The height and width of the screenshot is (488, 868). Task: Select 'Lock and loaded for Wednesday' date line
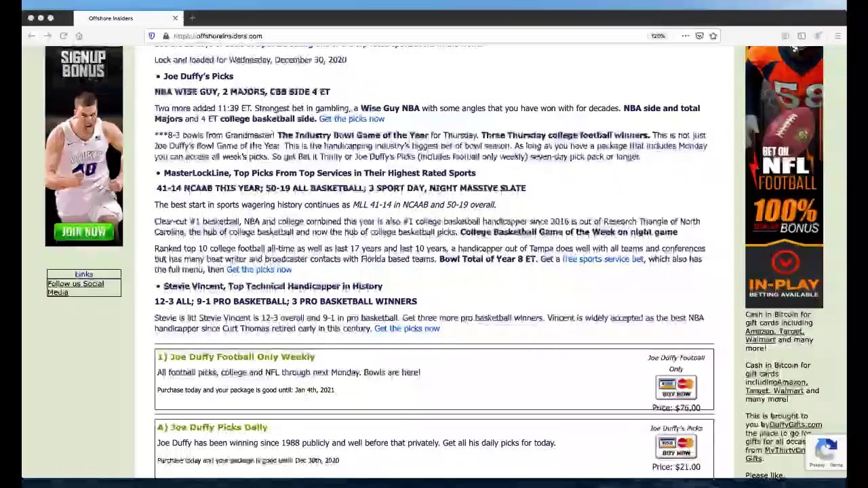coord(250,60)
